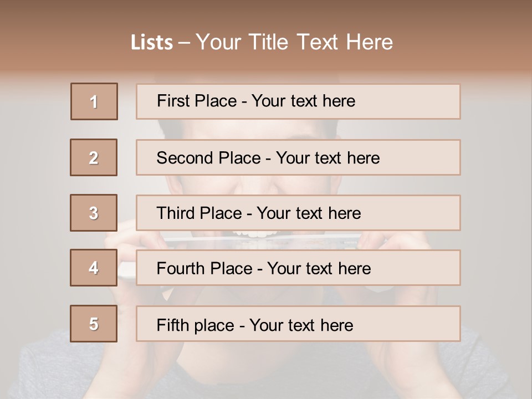Select the "Fourth Place - Your text here" text
Viewport: 532px width, 399px height.
(264, 269)
